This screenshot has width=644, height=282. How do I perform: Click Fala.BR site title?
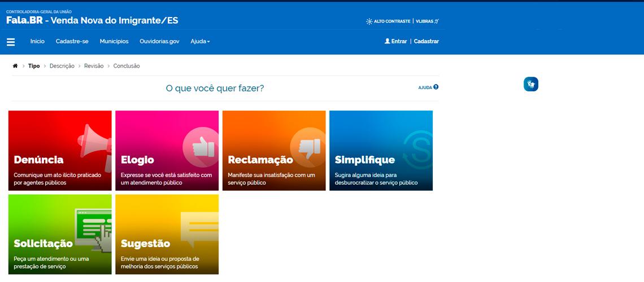pos(24,20)
